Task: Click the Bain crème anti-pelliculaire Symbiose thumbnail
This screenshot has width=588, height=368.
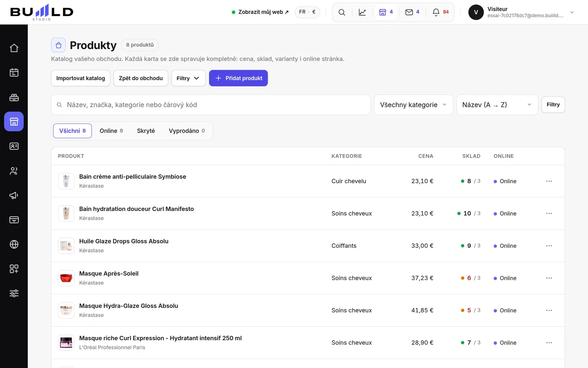Action: (x=66, y=181)
